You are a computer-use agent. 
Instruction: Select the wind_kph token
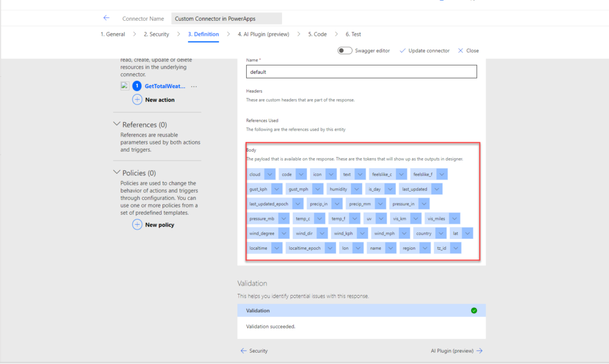343,234
